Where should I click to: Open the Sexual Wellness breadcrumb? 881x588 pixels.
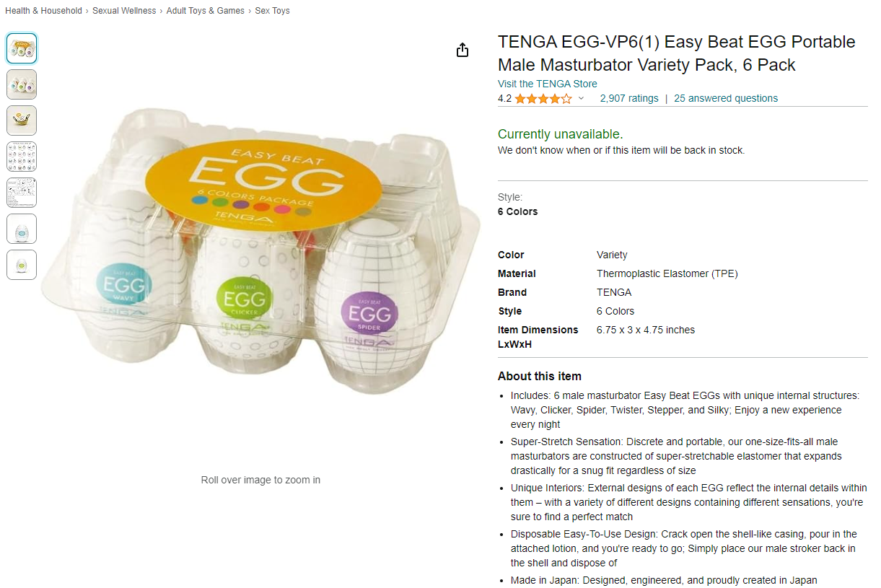coord(124,11)
